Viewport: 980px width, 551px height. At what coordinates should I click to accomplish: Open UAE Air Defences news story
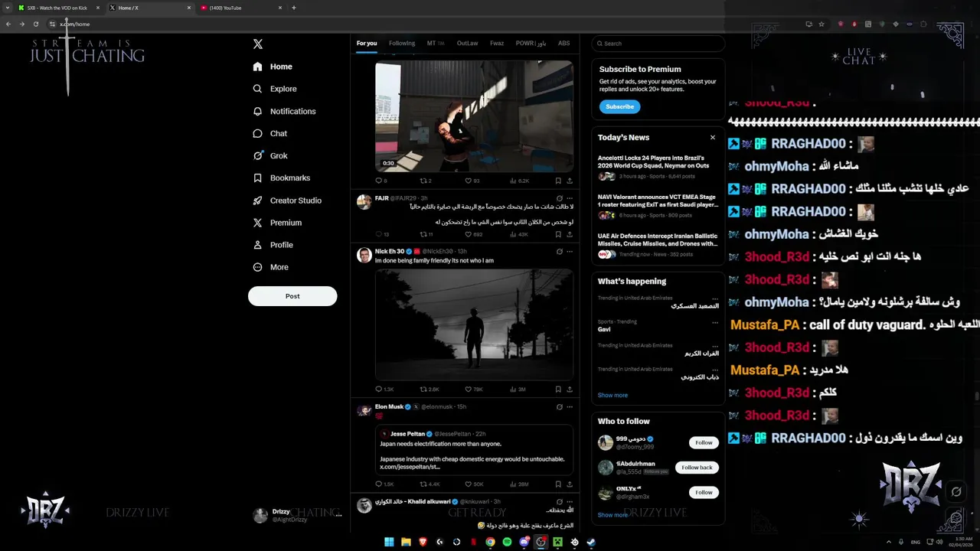point(657,245)
